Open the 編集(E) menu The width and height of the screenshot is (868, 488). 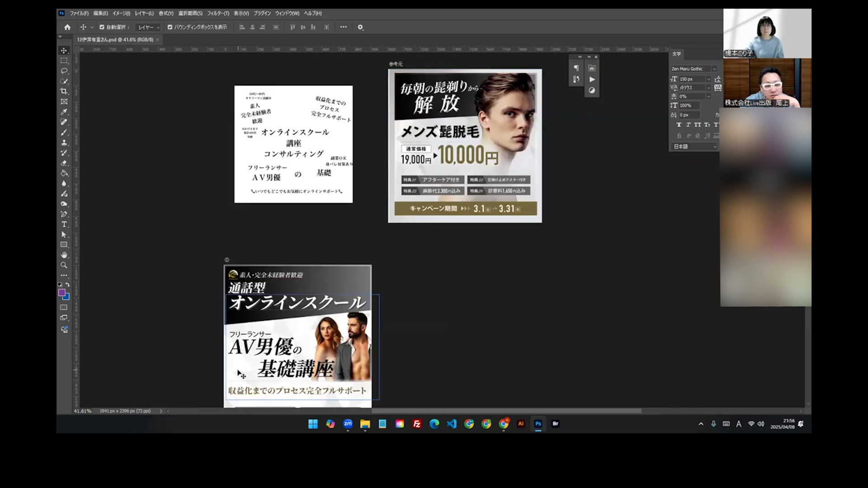[x=100, y=14]
